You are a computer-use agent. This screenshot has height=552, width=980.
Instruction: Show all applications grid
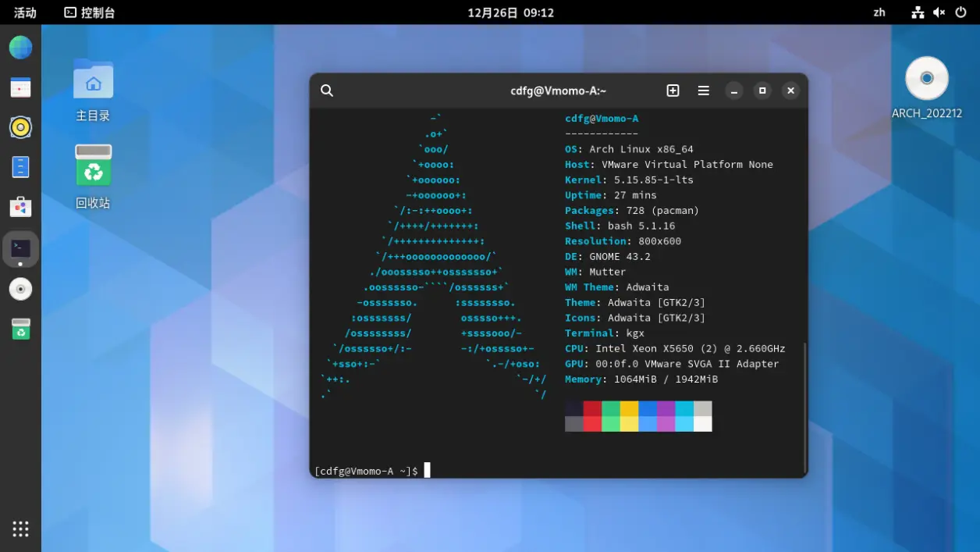point(20,529)
